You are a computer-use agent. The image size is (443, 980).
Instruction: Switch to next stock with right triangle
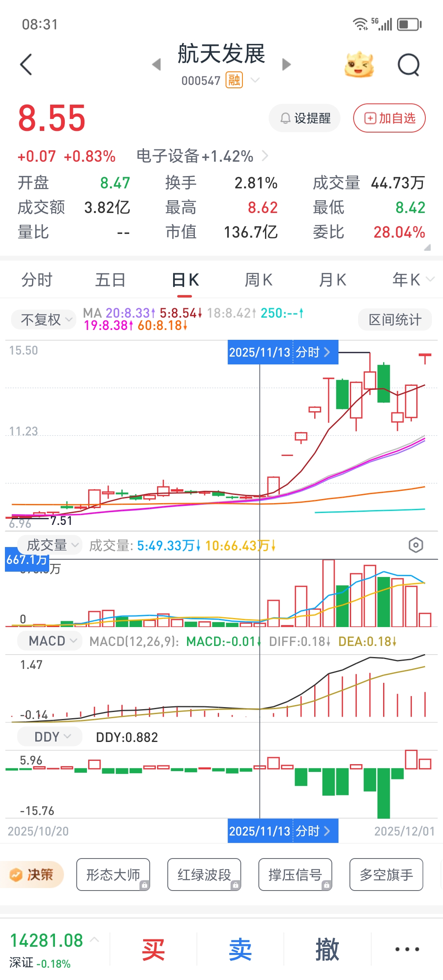point(287,64)
